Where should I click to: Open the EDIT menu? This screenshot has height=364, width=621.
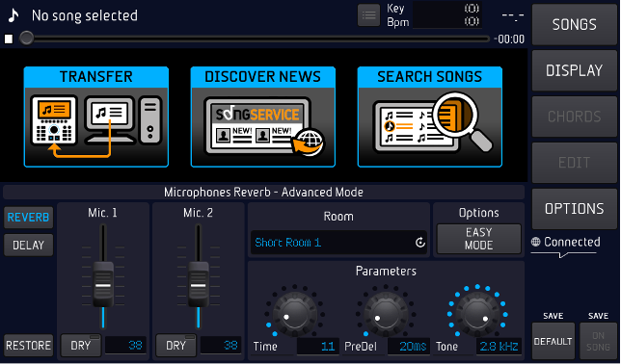[x=575, y=162]
